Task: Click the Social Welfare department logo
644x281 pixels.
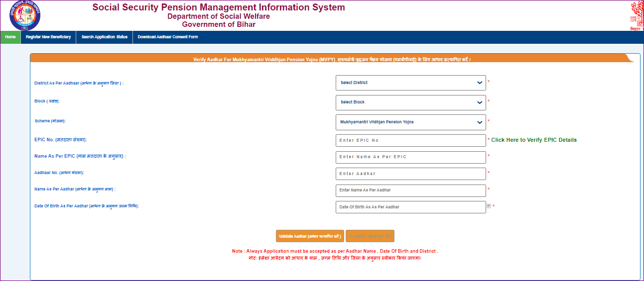Action: pyautogui.click(x=24, y=15)
